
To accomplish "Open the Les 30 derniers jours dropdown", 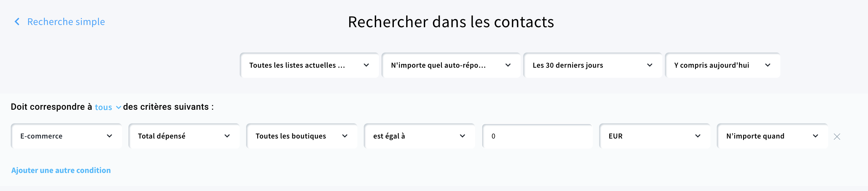I will [592, 65].
